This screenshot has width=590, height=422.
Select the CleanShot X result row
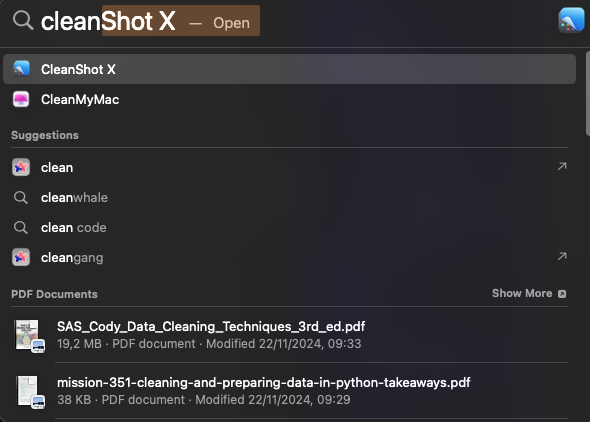click(x=289, y=69)
